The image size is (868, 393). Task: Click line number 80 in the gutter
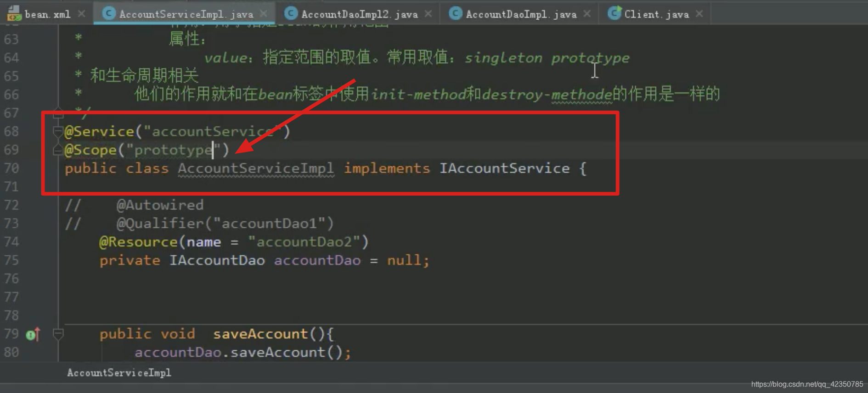11,352
